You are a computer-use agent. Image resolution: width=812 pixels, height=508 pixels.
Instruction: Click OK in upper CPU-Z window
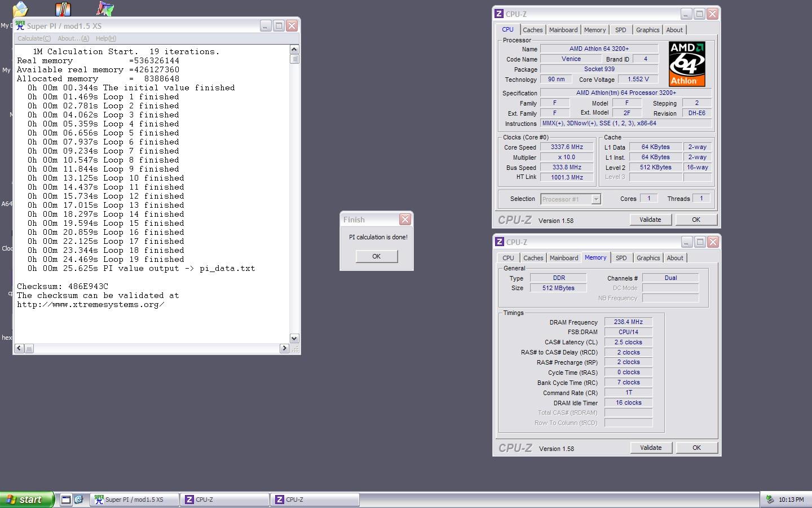pos(696,220)
